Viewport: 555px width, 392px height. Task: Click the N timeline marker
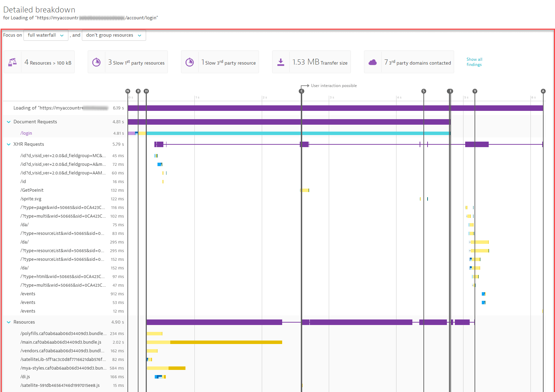[x=128, y=91]
